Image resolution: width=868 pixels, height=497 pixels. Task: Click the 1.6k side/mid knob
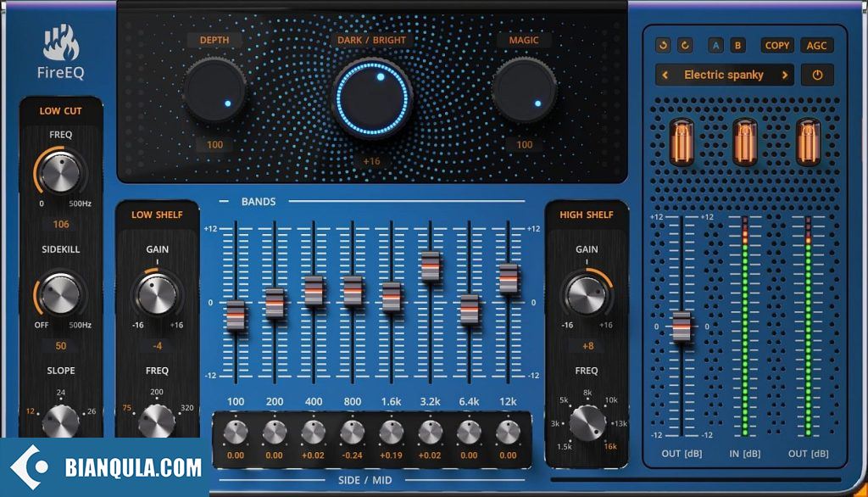(392, 433)
